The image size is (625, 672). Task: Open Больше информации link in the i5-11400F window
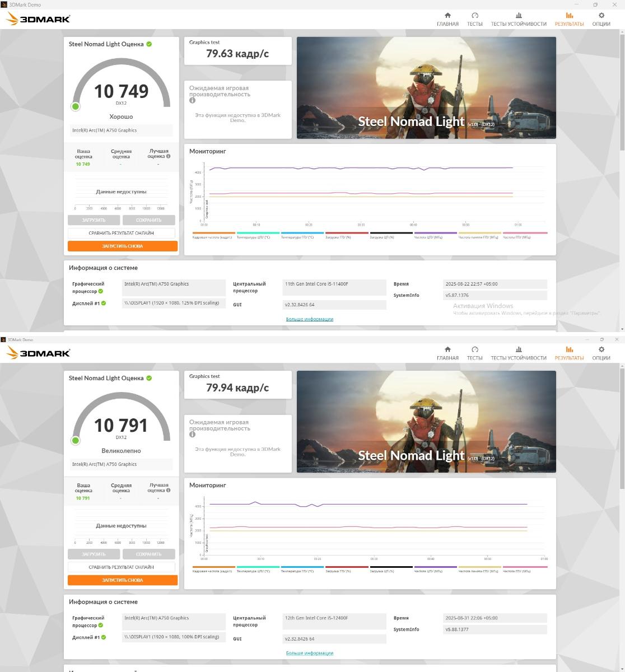310,319
